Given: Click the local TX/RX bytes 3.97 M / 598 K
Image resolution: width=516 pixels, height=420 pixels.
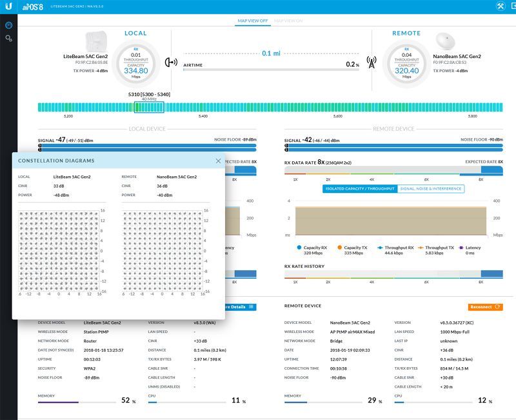Looking at the screenshot, I should click(207, 359).
